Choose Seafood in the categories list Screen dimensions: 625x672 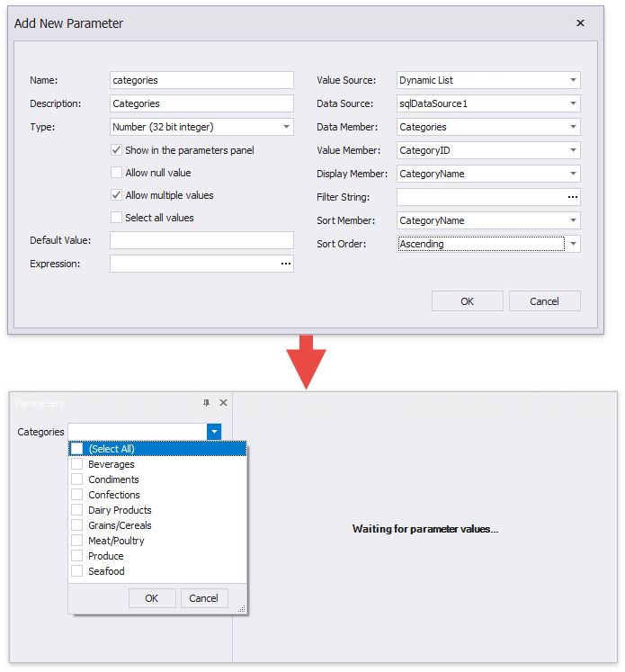pos(77,571)
